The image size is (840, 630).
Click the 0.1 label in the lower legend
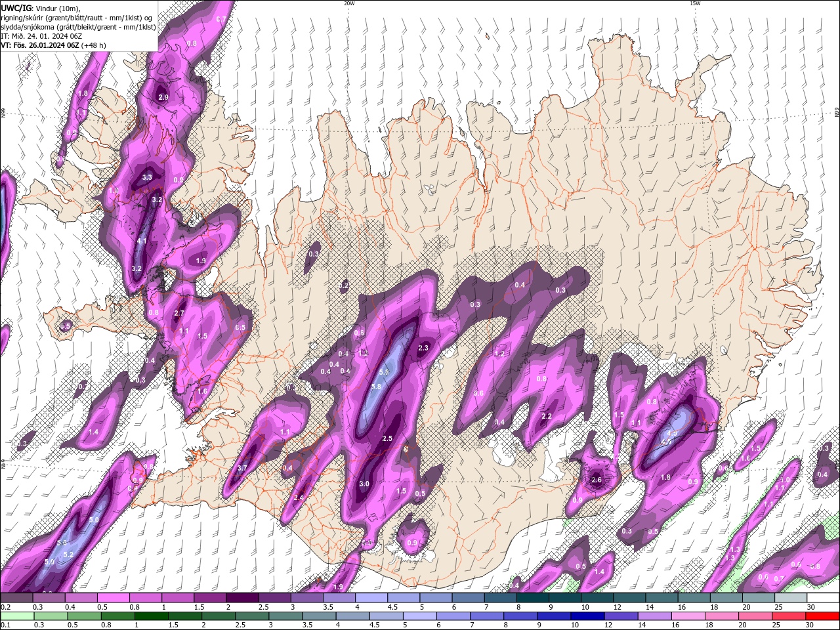(x=5, y=625)
